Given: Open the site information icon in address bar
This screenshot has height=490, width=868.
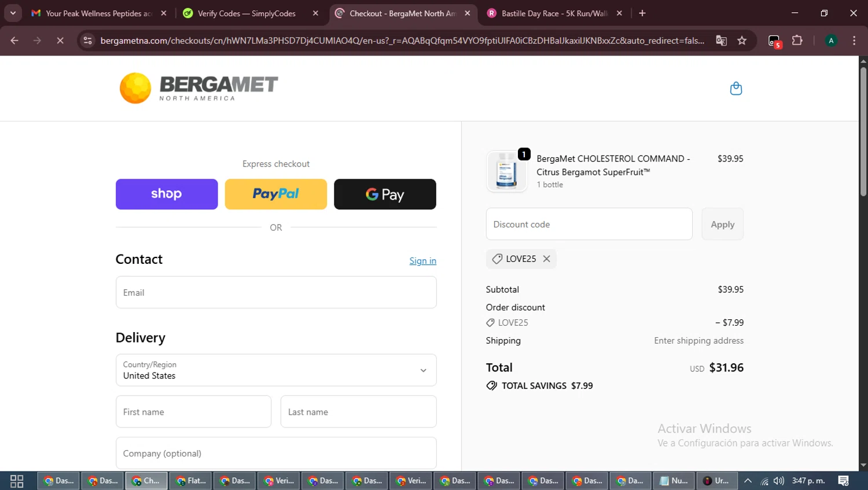Looking at the screenshot, I should pos(87,40).
